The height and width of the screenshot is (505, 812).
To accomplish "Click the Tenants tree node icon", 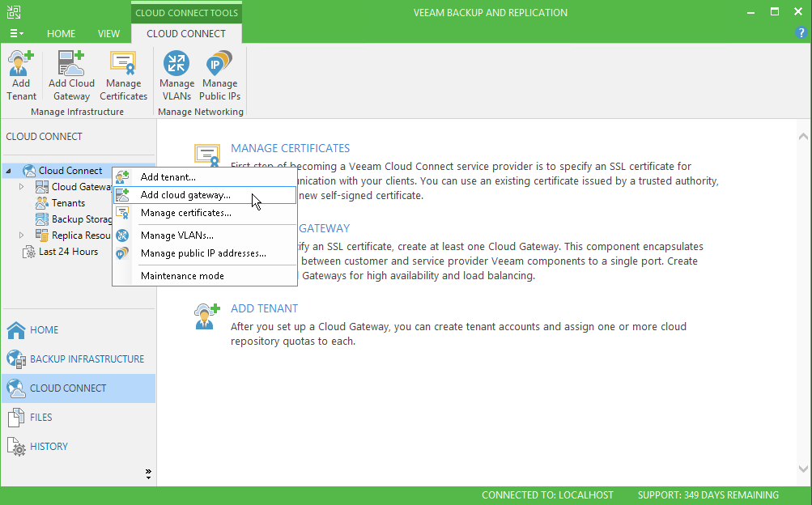I will coord(42,203).
